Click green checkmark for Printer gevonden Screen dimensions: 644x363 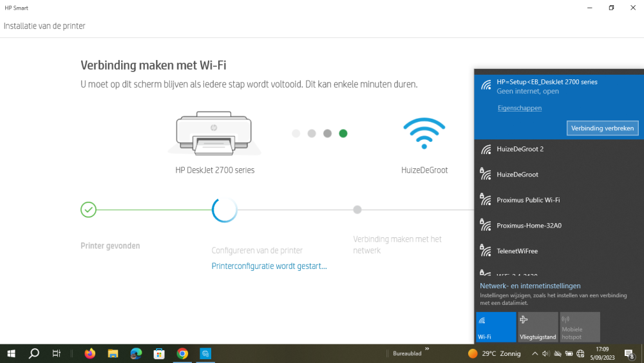[88, 210]
